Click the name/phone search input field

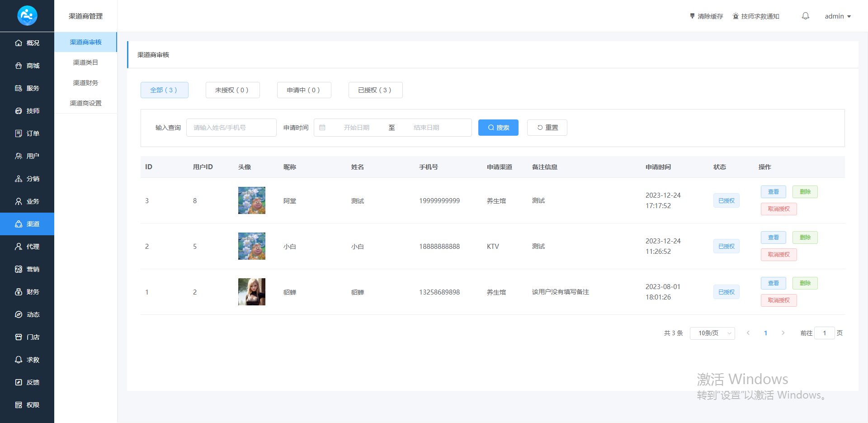click(231, 128)
